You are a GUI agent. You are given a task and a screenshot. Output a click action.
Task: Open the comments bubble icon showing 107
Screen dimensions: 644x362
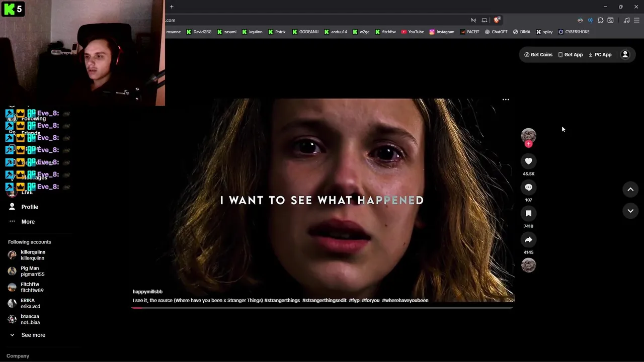point(528,187)
